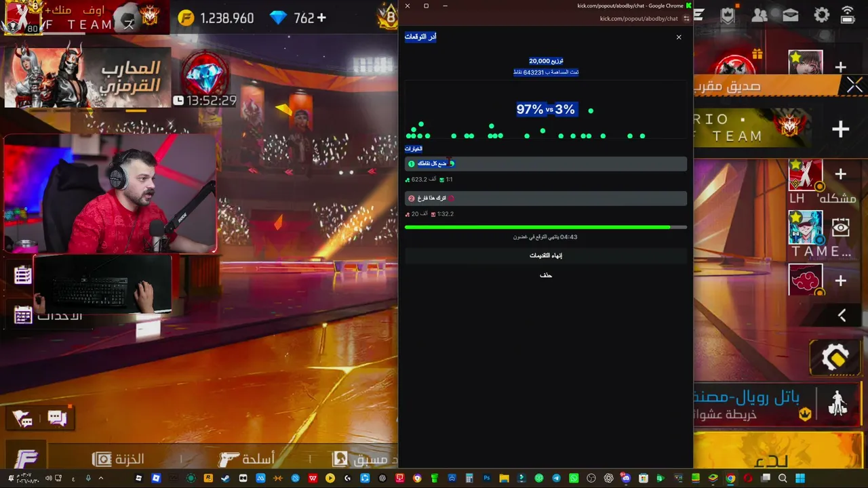The image size is (868, 488).
Task: Open the crimson warrior event banner
Action: [x=87, y=78]
